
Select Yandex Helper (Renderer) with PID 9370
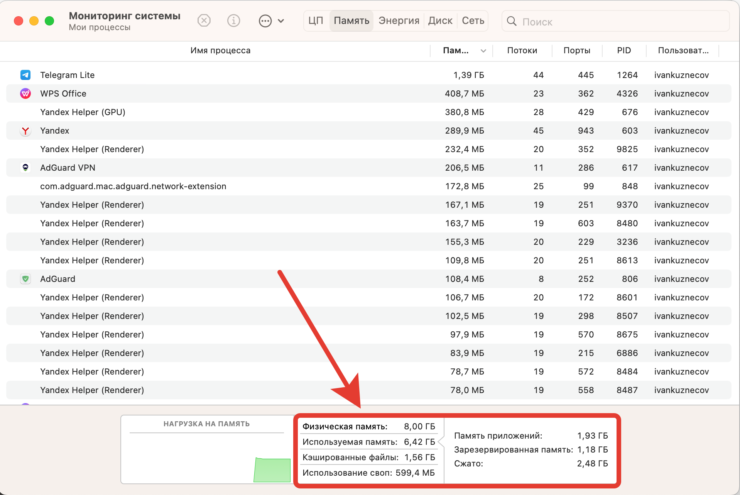click(x=369, y=205)
